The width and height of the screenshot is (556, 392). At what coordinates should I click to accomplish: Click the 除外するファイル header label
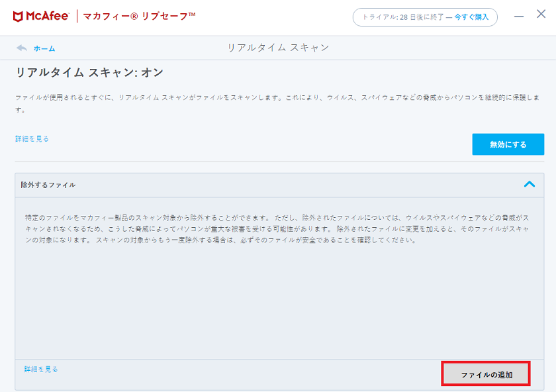(48, 185)
